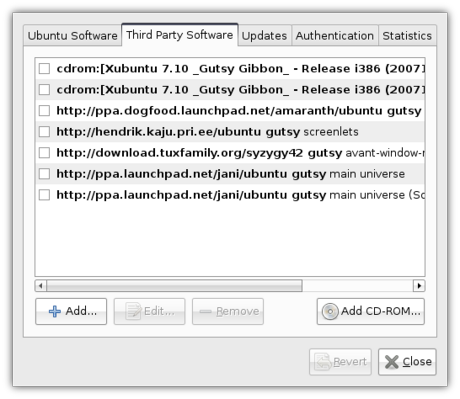The image size is (460, 399).
Task: Click the undo arrow icon on Revert
Action: [x=323, y=362]
